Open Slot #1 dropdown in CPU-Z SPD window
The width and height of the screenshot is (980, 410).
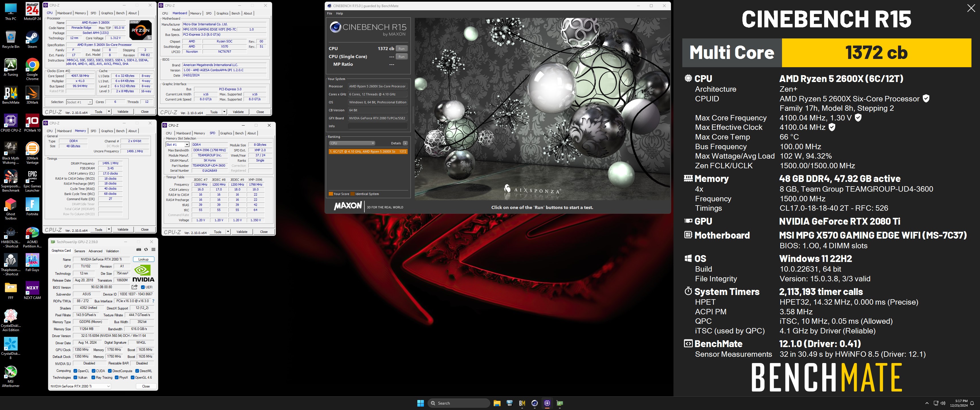(177, 145)
